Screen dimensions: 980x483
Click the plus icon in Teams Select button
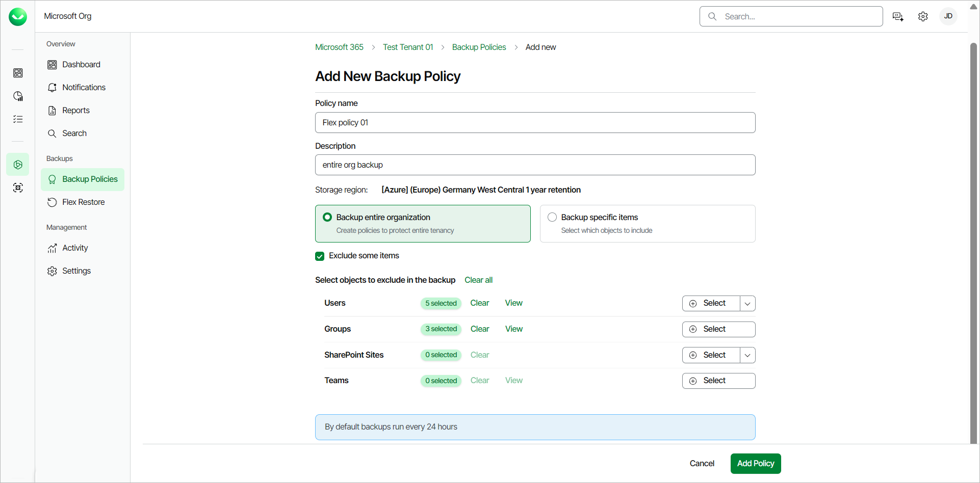pos(693,381)
